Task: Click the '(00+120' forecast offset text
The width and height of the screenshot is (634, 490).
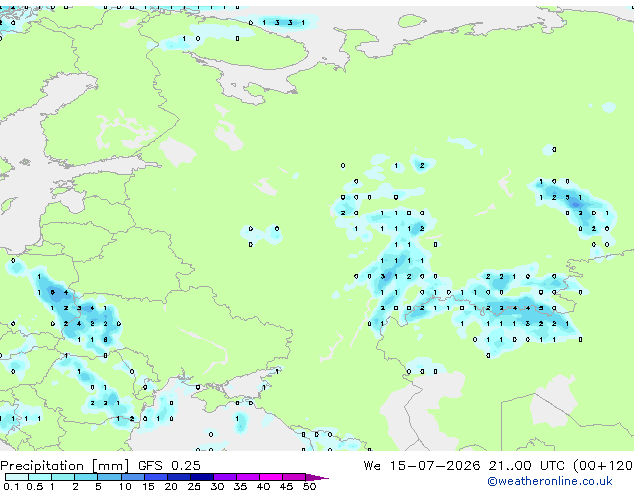Action: pos(603,466)
